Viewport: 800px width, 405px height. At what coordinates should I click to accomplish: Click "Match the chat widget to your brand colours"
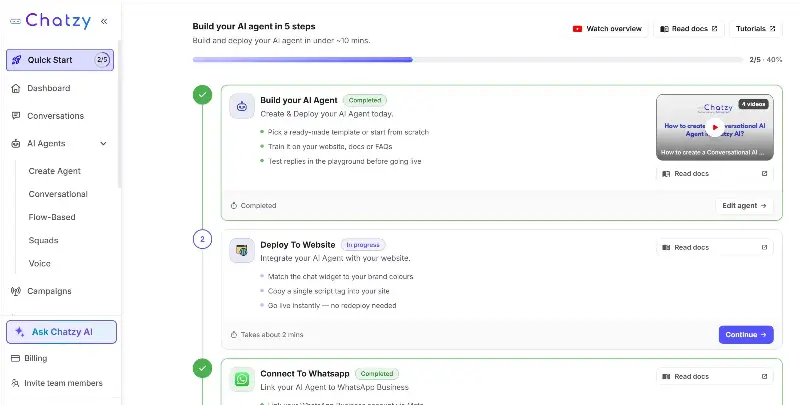tap(340, 276)
